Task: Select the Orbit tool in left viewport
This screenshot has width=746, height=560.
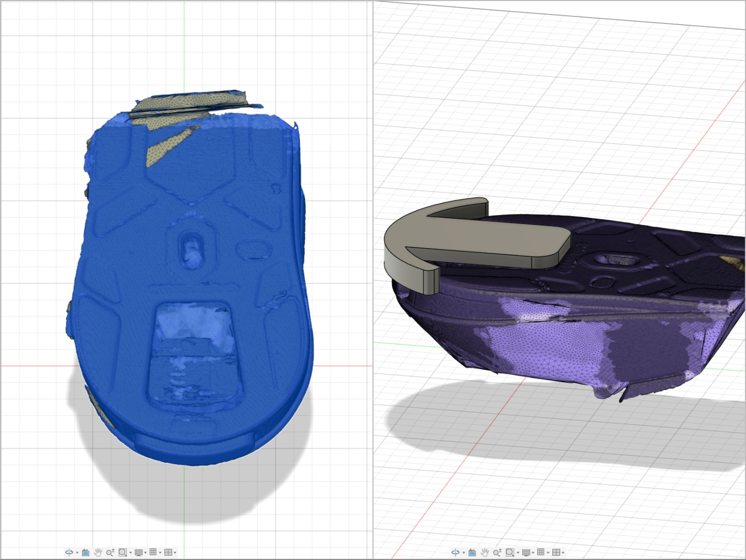Action: coord(68,552)
